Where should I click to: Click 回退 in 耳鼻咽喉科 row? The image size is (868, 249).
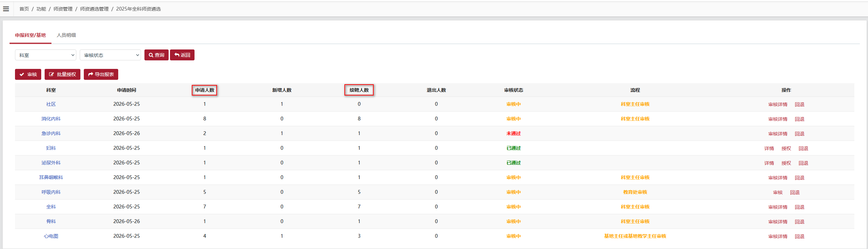(800, 178)
